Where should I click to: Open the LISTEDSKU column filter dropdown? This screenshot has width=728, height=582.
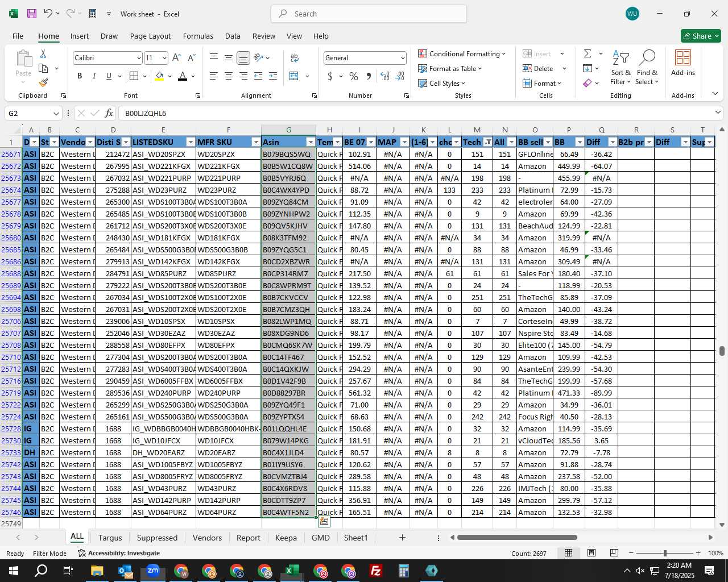[191, 142]
